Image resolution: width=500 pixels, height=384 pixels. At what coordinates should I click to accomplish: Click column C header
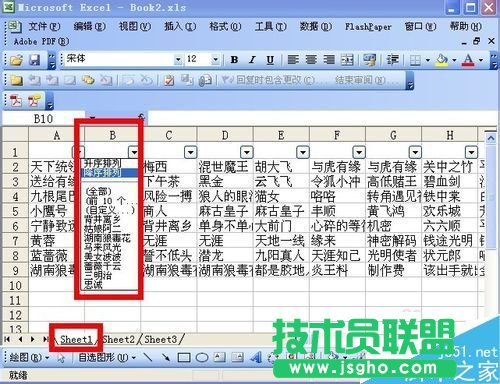click(x=169, y=135)
